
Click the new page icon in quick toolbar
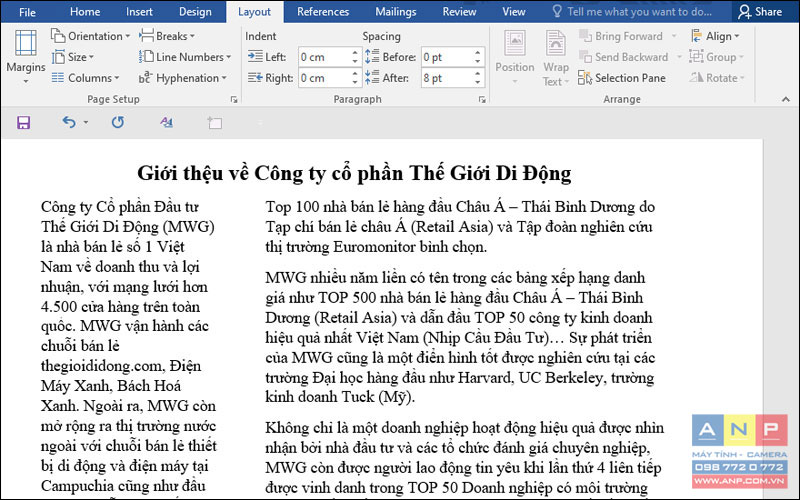215,122
